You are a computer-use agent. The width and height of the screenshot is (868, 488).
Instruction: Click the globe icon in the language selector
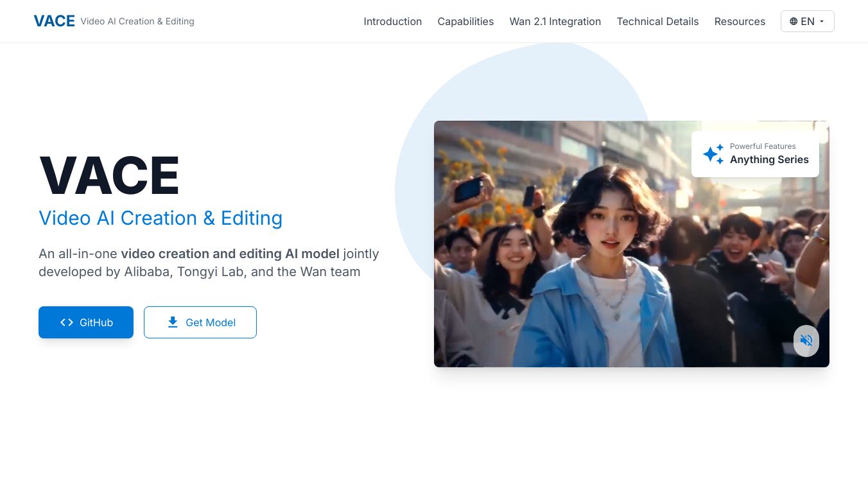[794, 21]
